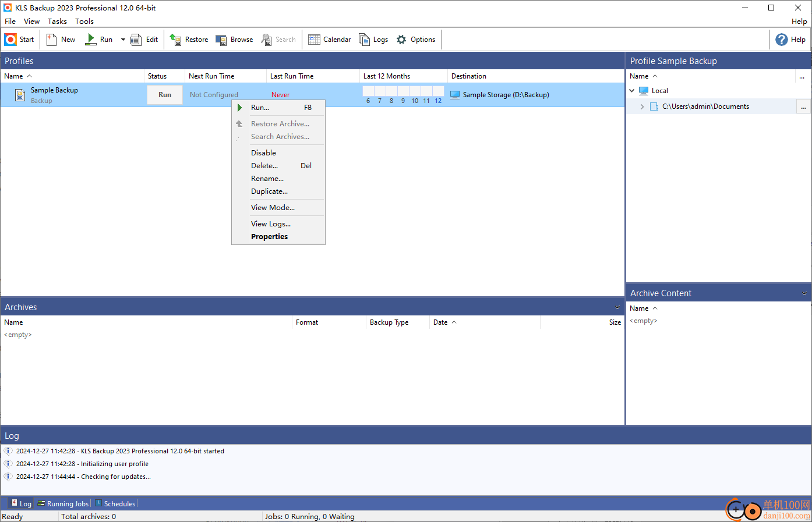Screen dimensions: 812x522
Task: Click the Start toolbar icon
Action: [x=10, y=40]
